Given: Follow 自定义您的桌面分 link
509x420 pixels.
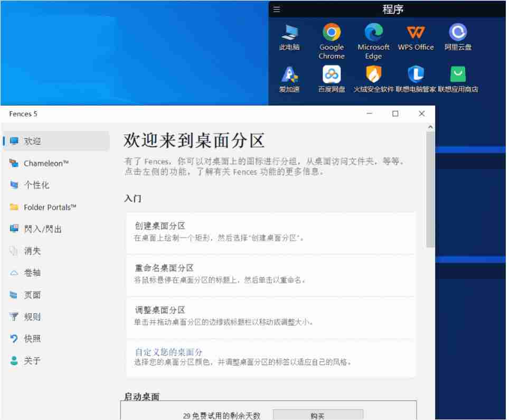Looking at the screenshot, I should (168, 352).
